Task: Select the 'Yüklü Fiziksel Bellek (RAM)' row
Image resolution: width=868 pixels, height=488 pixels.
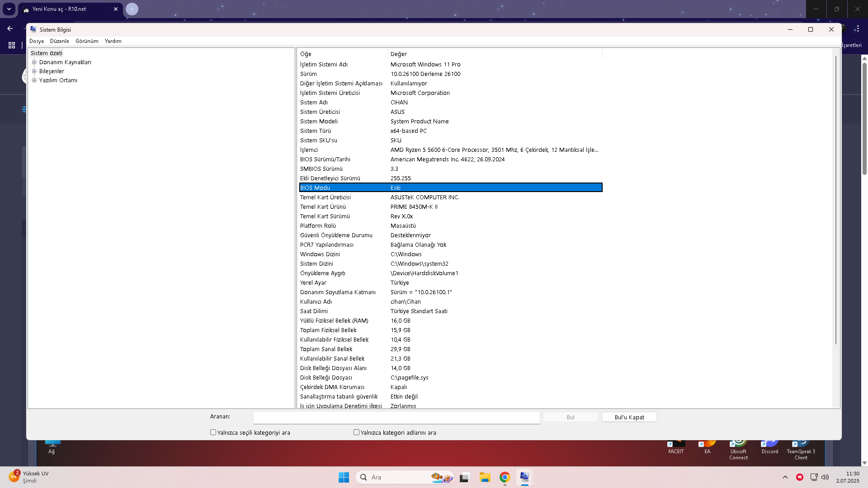Action: click(x=451, y=321)
